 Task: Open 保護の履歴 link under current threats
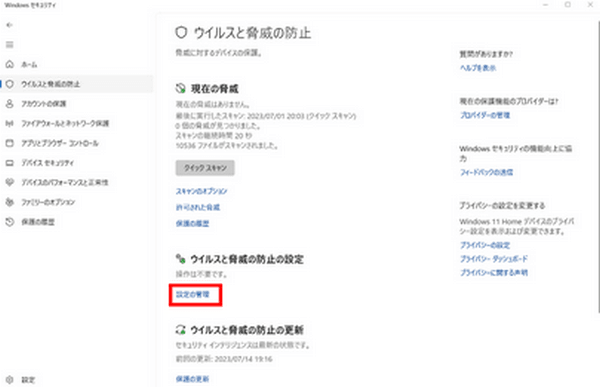point(192,223)
